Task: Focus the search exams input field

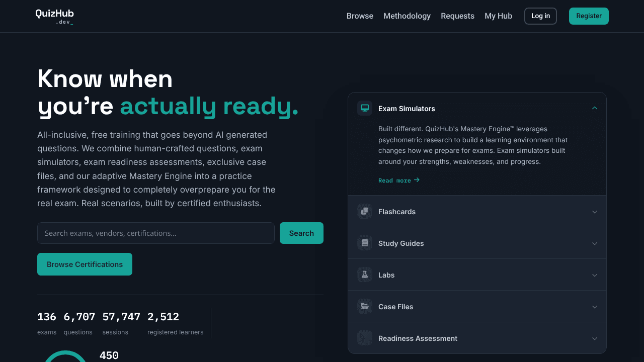Action: tap(156, 233)
